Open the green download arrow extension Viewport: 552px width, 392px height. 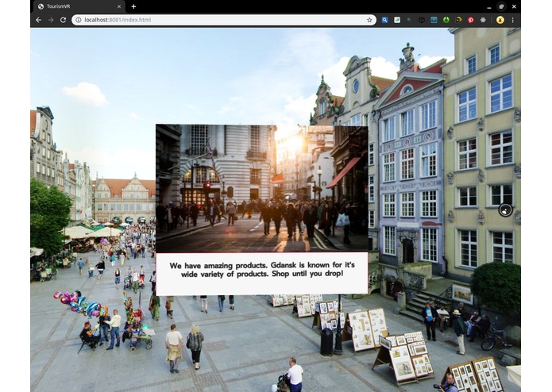[x=446, y=20]
